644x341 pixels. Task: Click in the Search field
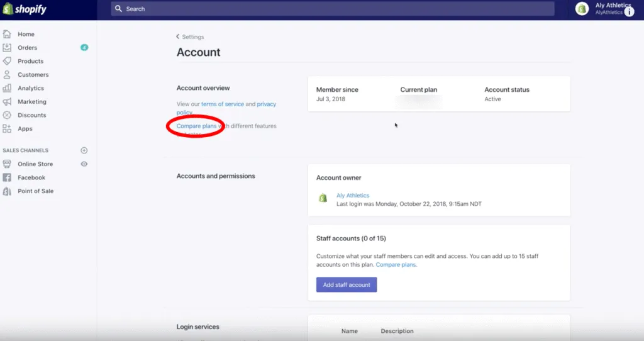click(x=333, y=9)
